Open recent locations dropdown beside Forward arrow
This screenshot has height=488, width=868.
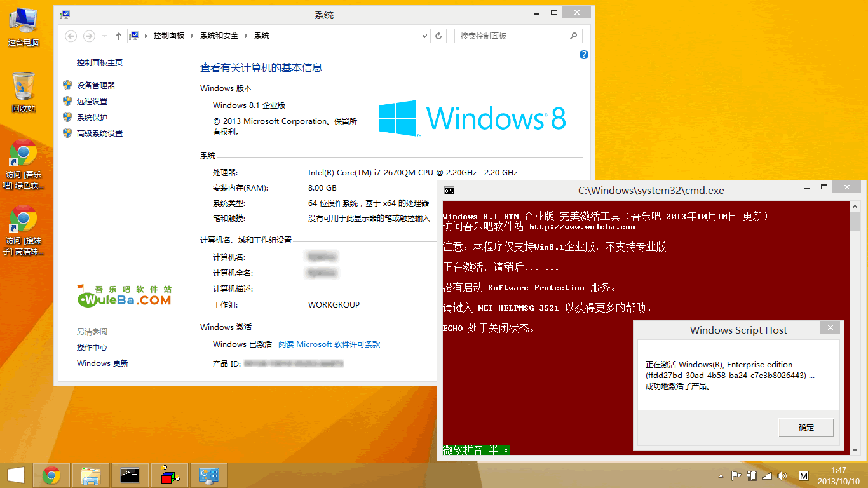(x=104, y=36)
